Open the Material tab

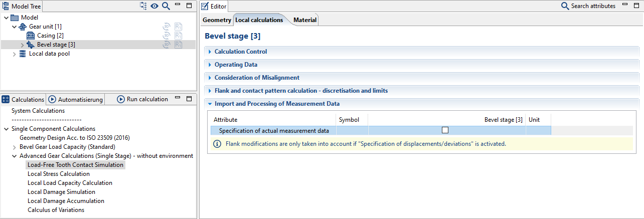[305, 20]
